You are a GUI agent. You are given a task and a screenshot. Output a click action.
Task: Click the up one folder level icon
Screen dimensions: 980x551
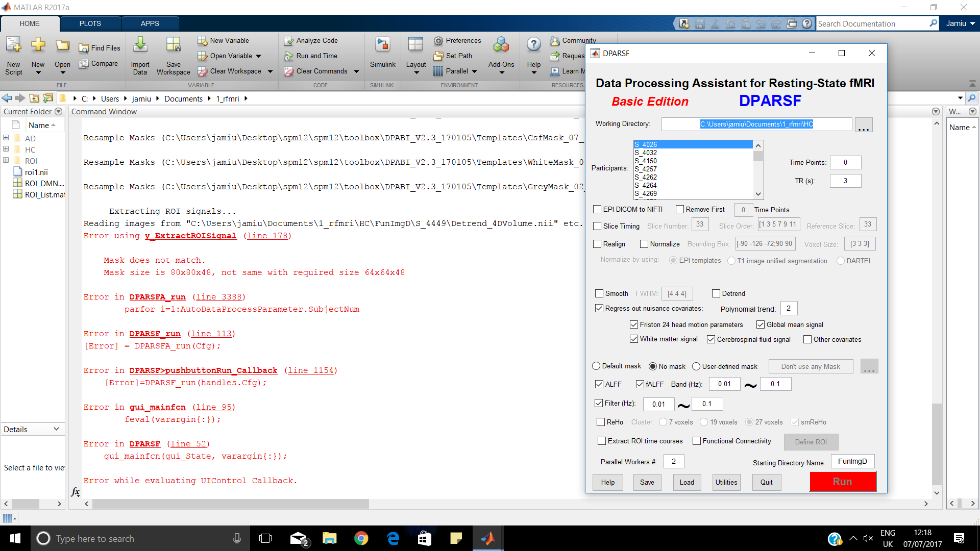pyautogui.click(x=34, y=98)
